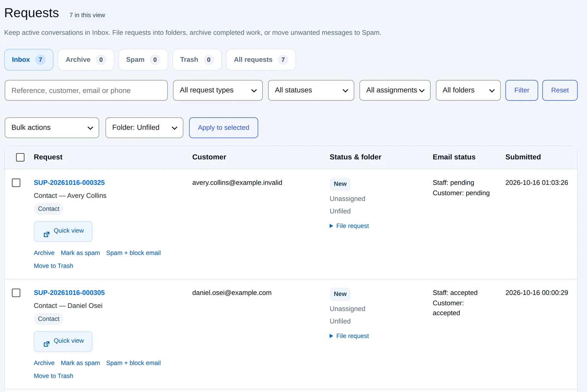Mark the Avery Collins request as spam
Viewport: 587px width, 392px height.
[x=80, y=253]
